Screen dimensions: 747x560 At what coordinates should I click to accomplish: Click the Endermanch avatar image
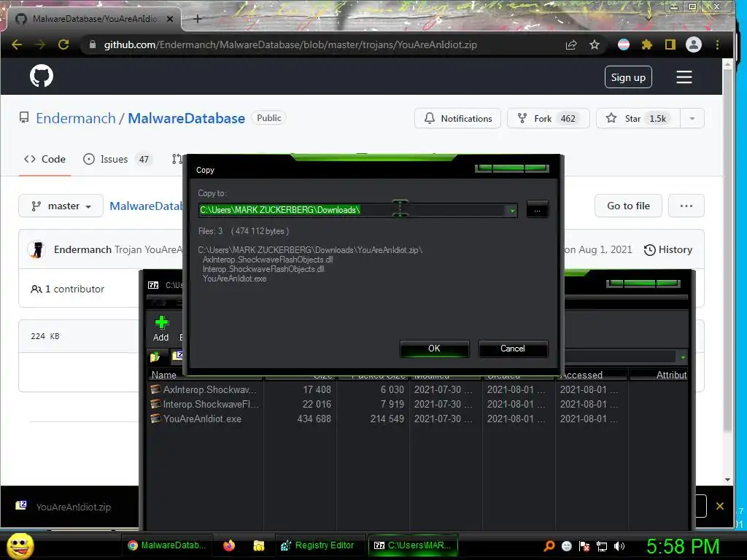36,249
